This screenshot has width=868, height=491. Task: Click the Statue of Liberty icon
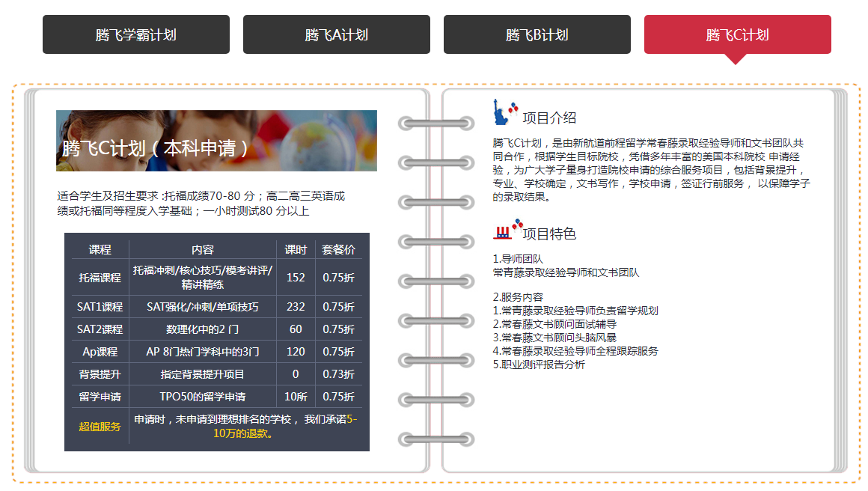tap(503, 113)
